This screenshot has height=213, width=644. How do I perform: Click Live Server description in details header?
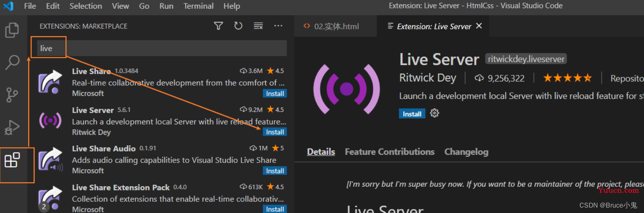coord(521,96)
